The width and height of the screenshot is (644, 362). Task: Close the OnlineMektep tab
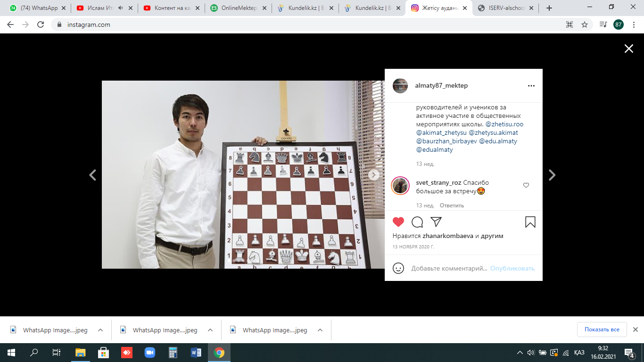264,8
